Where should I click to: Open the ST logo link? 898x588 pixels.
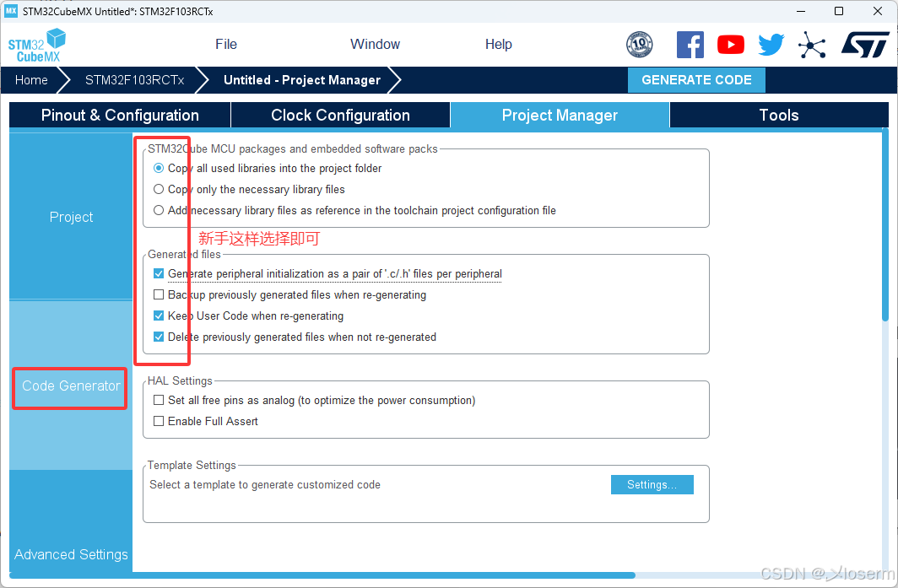coord(865,45)
